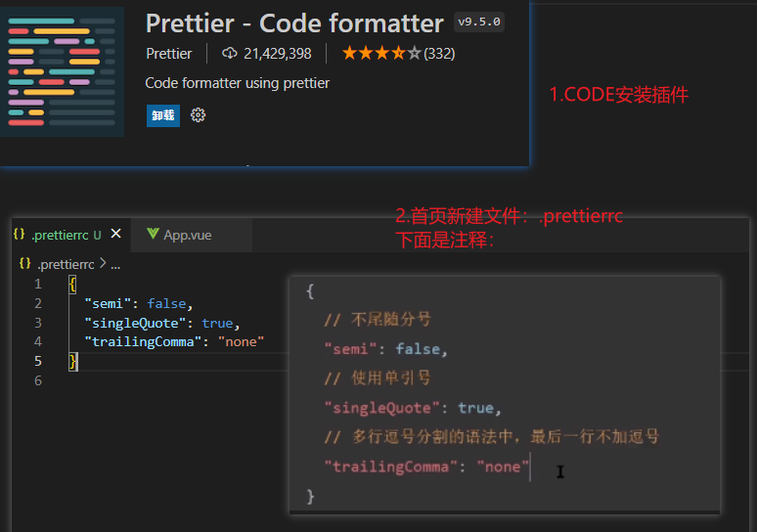Click line number 2 in gutter
The height and width of the screenshot is (532, 757).
(x=38, y=303)
